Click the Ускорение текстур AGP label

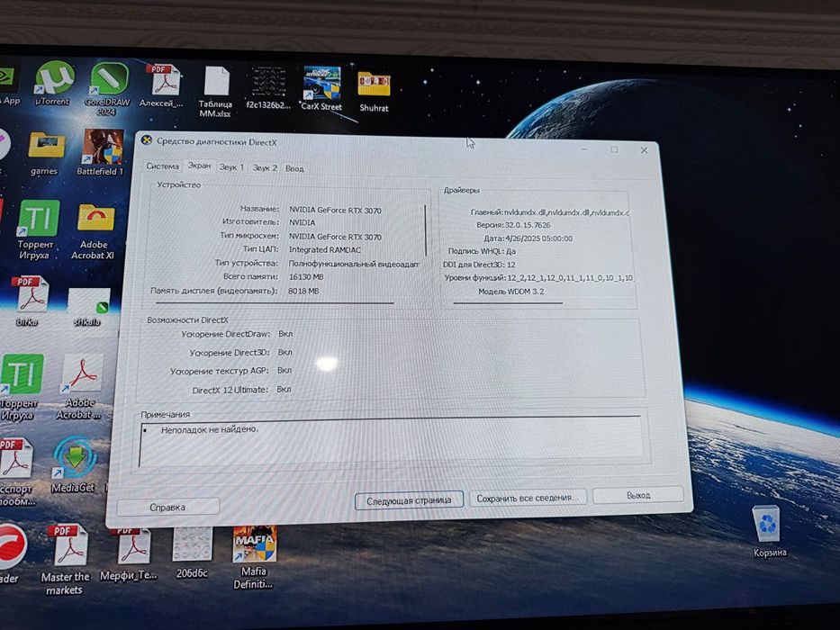point(221,371)
